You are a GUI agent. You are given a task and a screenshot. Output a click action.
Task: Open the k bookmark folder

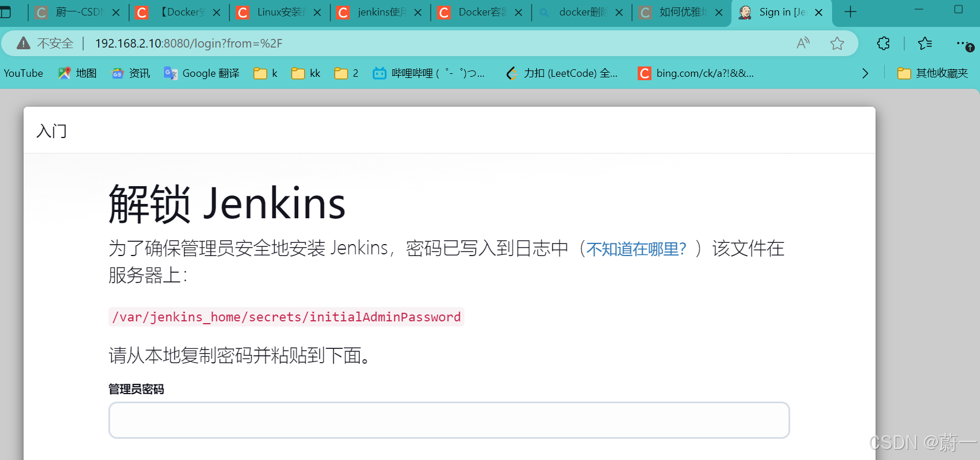click(266, 73)
